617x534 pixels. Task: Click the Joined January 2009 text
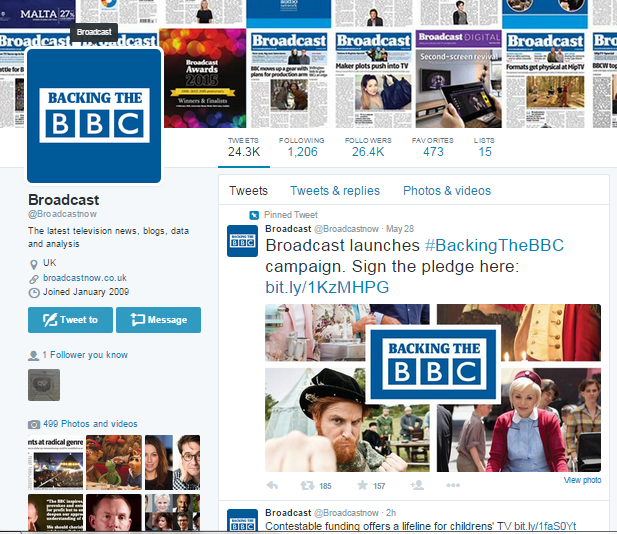[86, 292]
